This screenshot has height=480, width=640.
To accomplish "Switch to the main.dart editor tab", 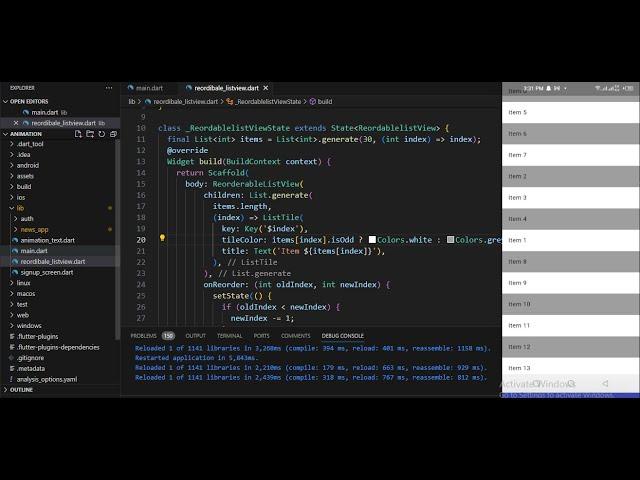I will (149, 88).
